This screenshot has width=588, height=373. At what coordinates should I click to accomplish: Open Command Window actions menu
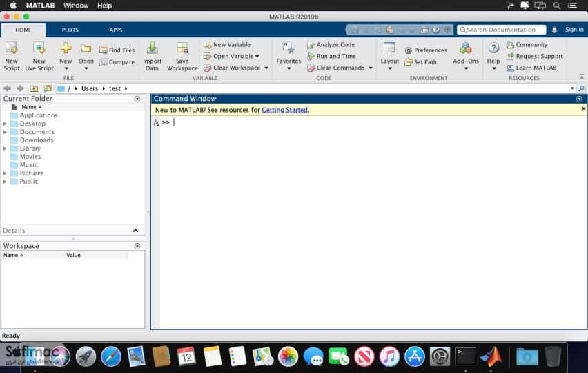tap(580, 99)
